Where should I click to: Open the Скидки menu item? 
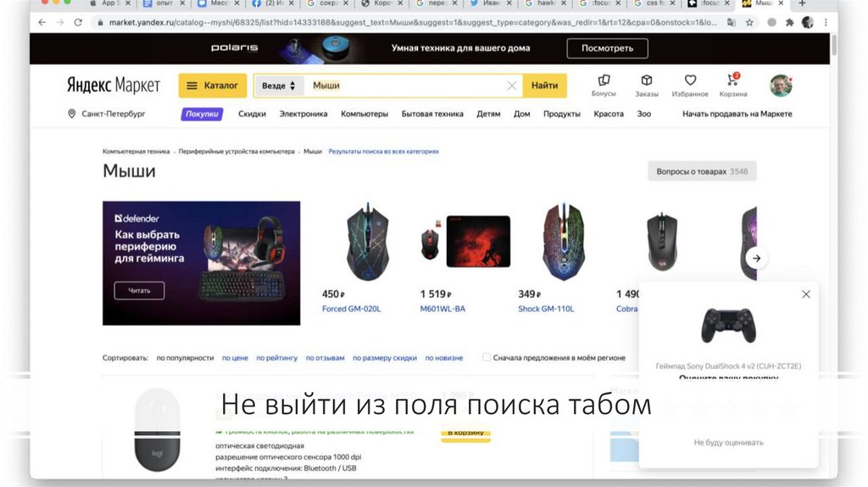point(252,114)
